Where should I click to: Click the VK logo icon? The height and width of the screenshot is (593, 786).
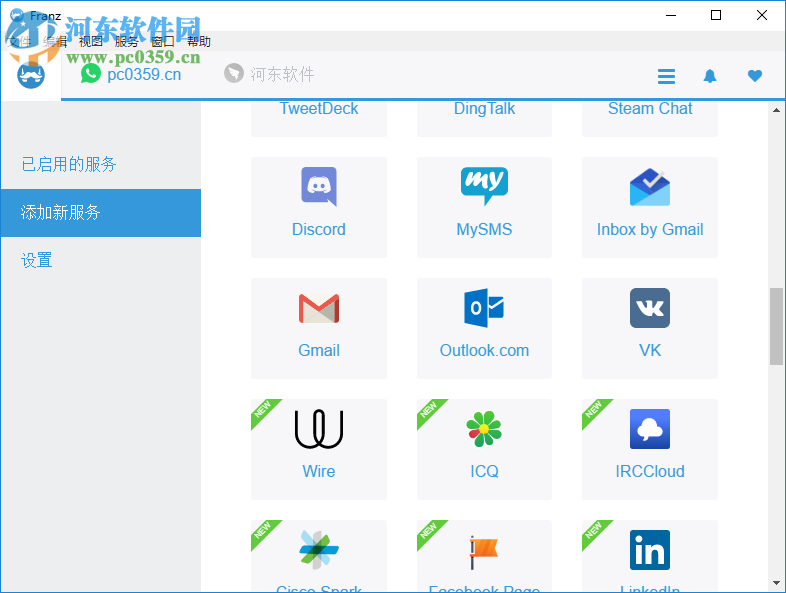(x=650, y=308)
